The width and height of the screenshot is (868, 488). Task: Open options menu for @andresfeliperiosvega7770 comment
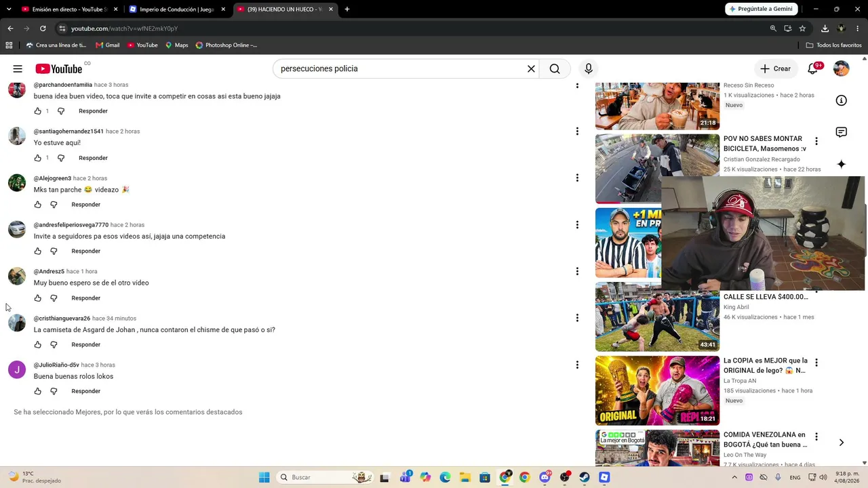[577, 224]
